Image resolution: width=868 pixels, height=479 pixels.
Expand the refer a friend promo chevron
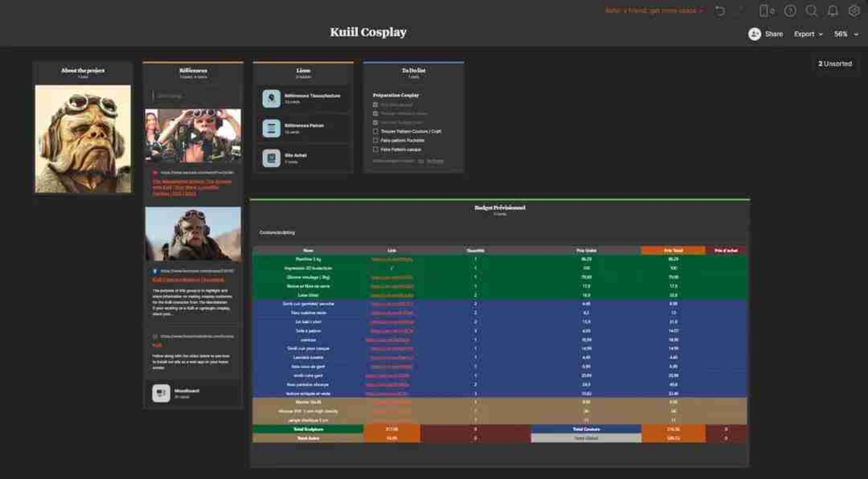tap(701, 11)
